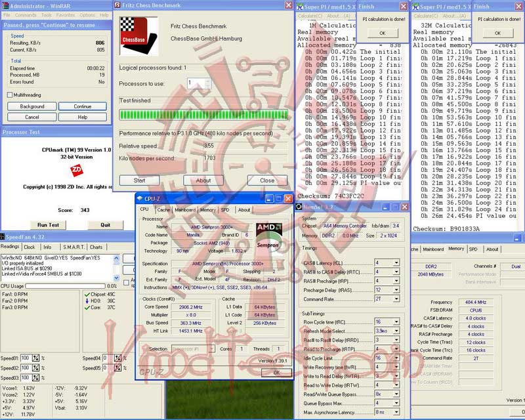The height and width of the screenshot is (420, 525).
Task: Click the SpeedFan CPU Usage bar
Action: [65, 286]
